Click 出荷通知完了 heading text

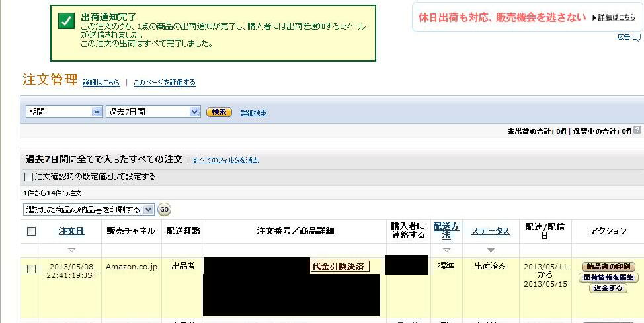tap(108, 17)
